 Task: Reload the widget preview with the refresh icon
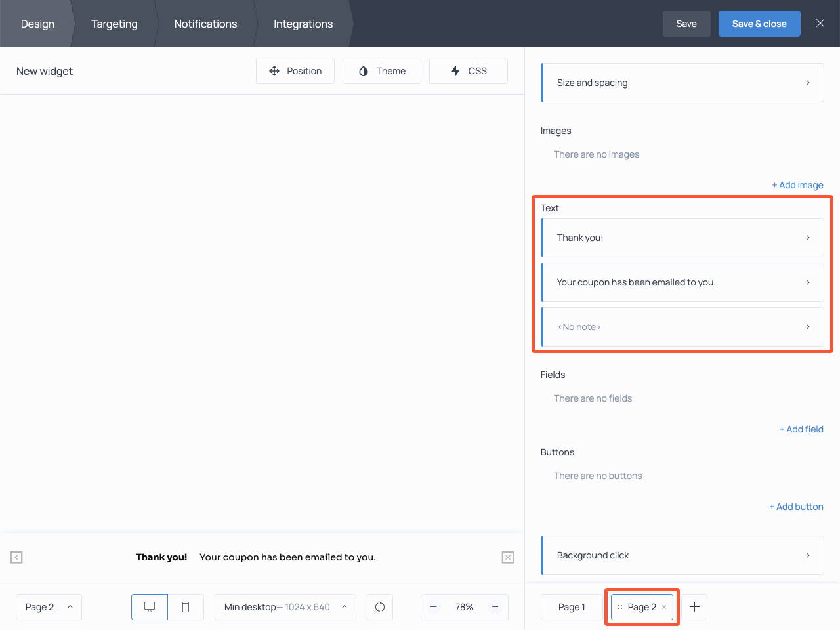click(380, 607)
